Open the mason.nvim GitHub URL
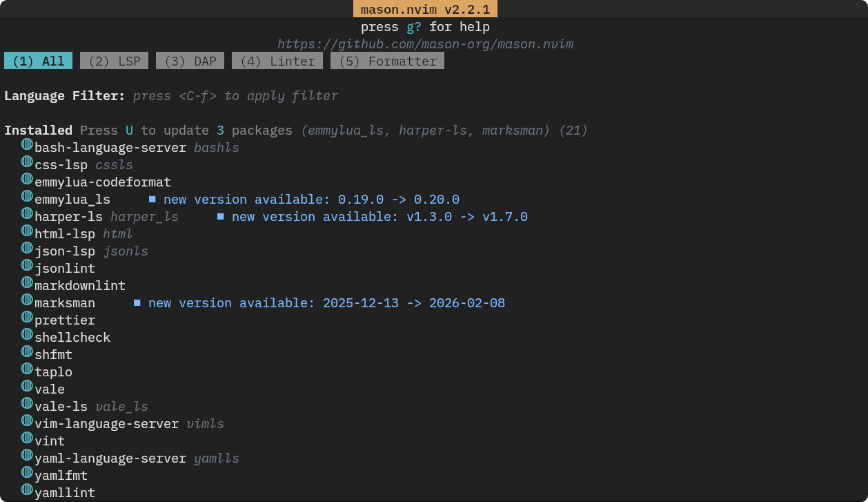Screen dimensions: 868x502 tap(425, 44)
